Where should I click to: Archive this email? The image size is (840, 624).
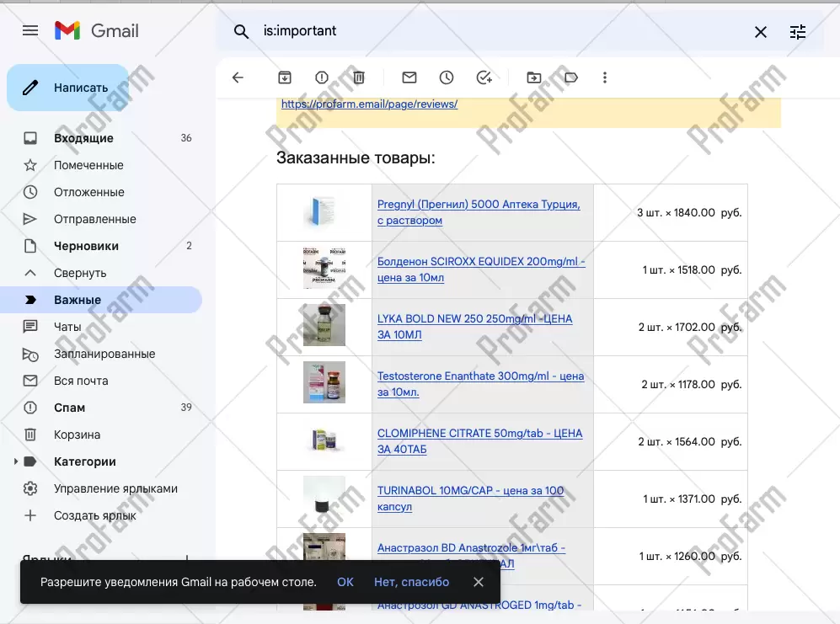(x=285, y=77)
